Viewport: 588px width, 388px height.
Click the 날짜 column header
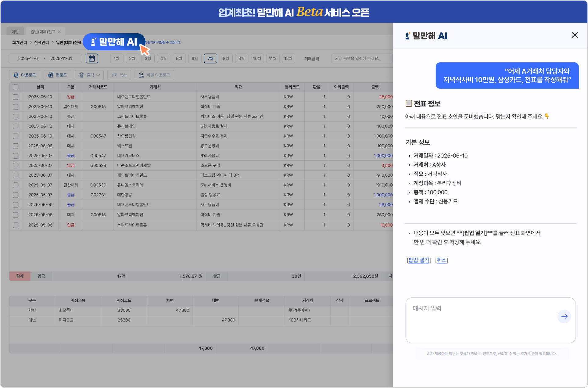tap(40, 87)
